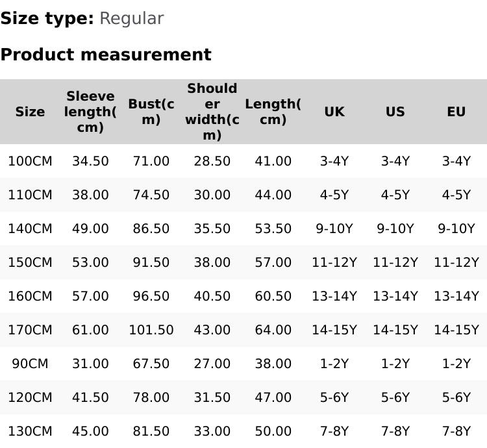
Task: Click the EU 7-8Y cell
Action: pos(456,431)
